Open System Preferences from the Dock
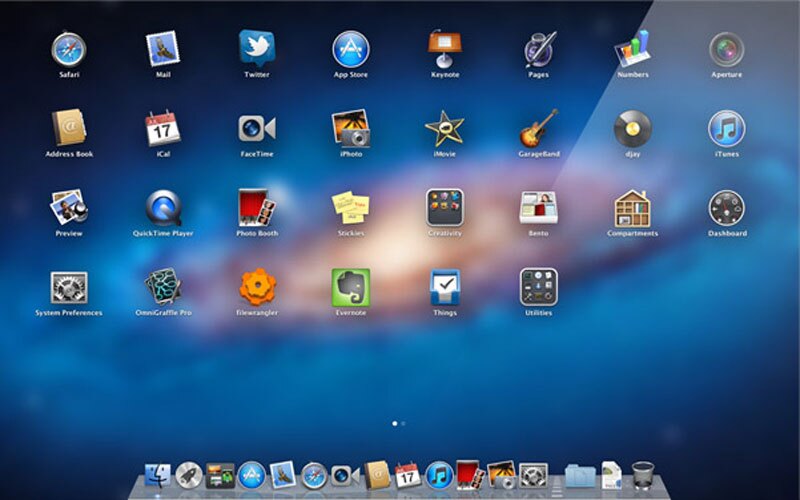This screenshot has height=500, width=800. tap(533, 476)
